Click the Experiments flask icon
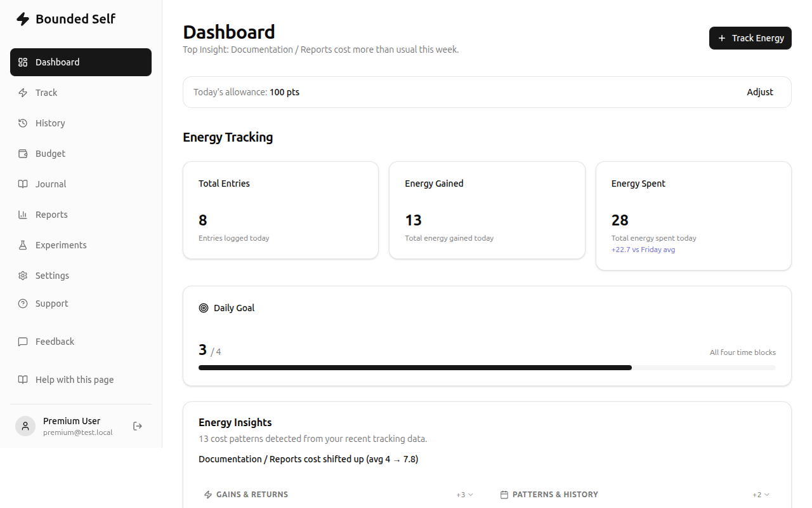Screen dimensions: 812x508 coord(23,244)
